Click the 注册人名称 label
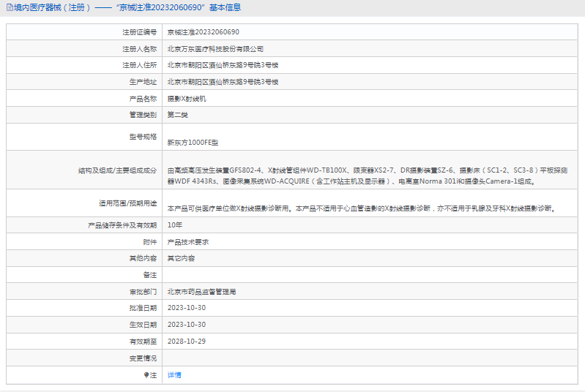 tap(140, 49)
